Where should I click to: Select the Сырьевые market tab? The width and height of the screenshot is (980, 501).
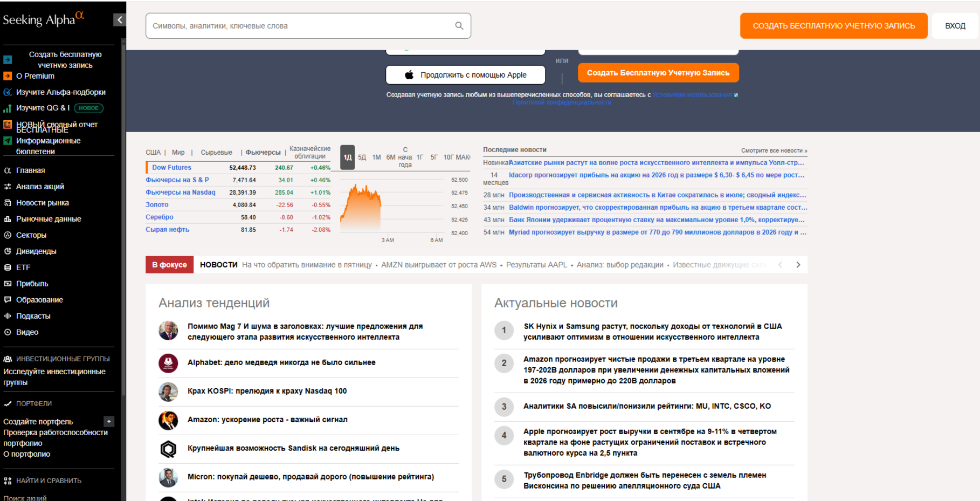[x=217, y=153]
